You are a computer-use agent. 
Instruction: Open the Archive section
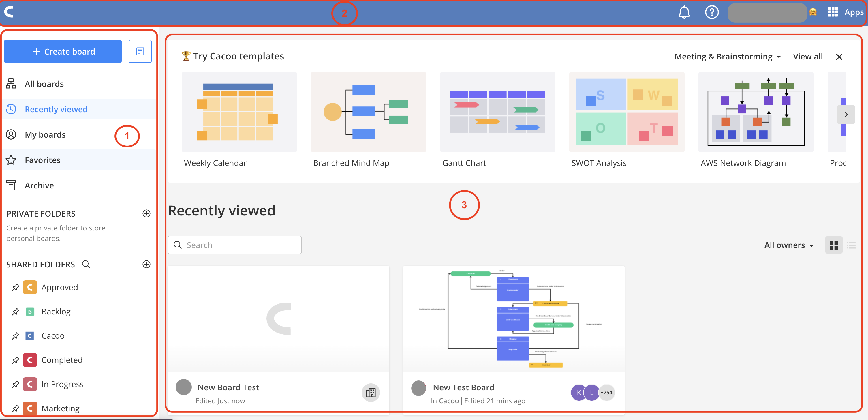79,185
